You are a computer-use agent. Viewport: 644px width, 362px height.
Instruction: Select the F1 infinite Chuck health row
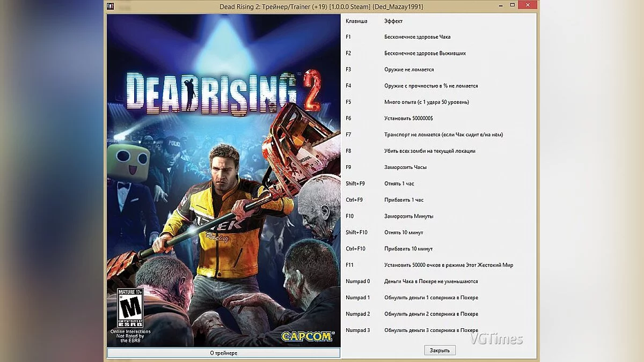[x=418, y=37]
